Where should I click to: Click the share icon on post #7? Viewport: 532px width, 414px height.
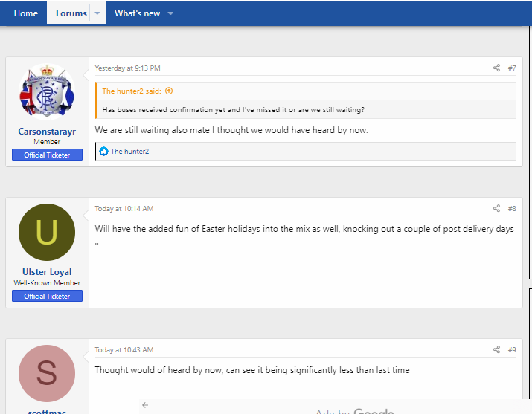(x=496, y=68)
